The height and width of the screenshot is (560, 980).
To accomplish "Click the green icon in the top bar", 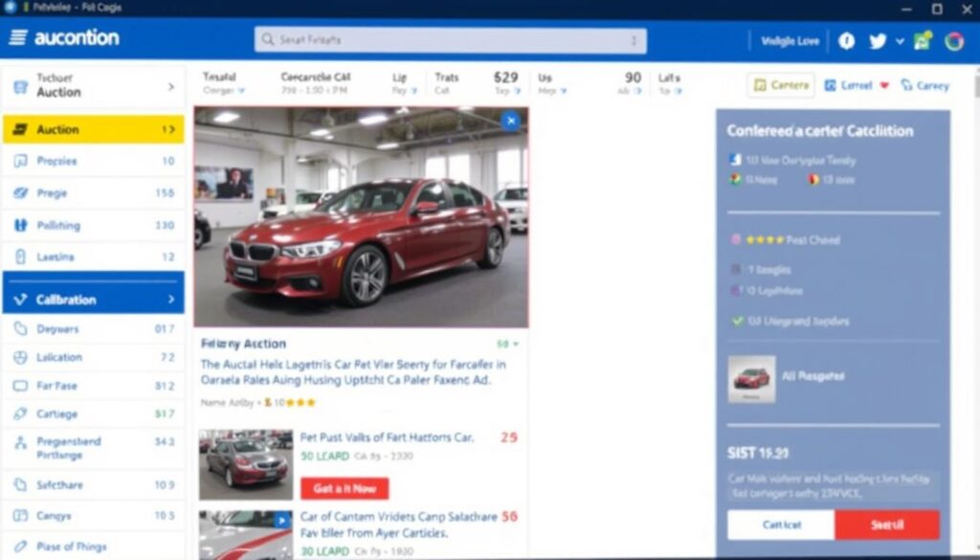I will point(923,41).
